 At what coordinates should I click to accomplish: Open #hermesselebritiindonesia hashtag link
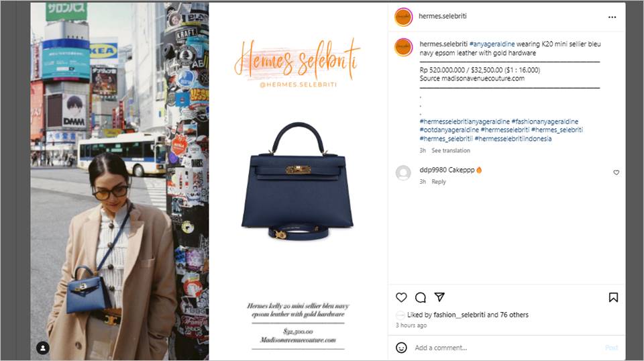[513, 139]
